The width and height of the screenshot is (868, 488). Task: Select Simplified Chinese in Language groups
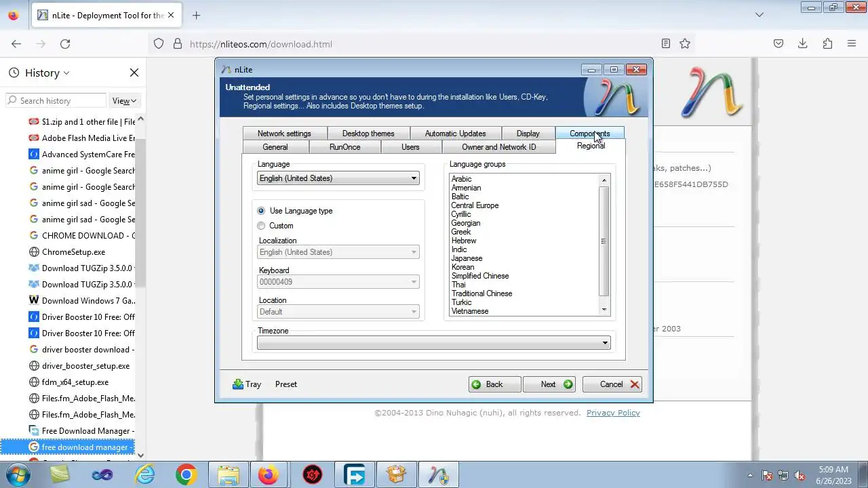click(480, 276)
